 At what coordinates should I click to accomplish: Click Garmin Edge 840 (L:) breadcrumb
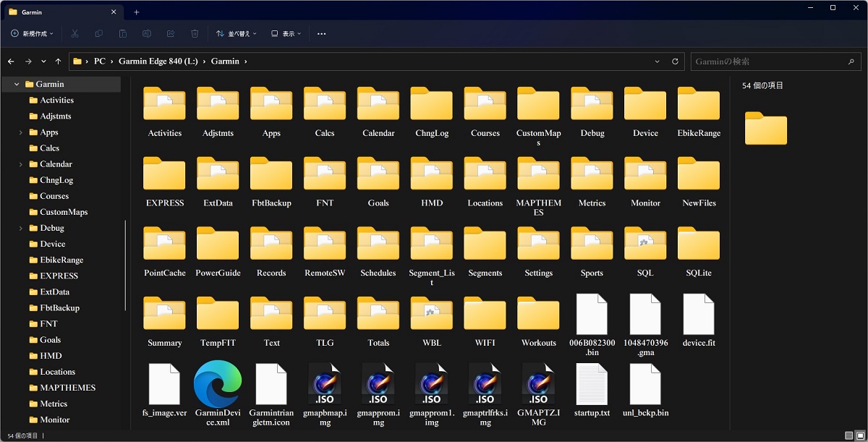[x=158, y=61]
